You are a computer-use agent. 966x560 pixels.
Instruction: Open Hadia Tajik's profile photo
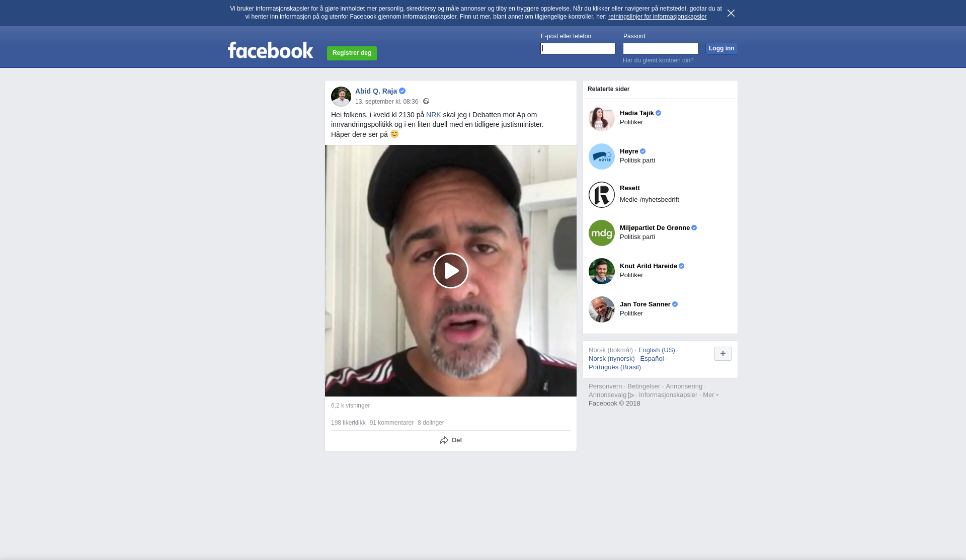601,118
